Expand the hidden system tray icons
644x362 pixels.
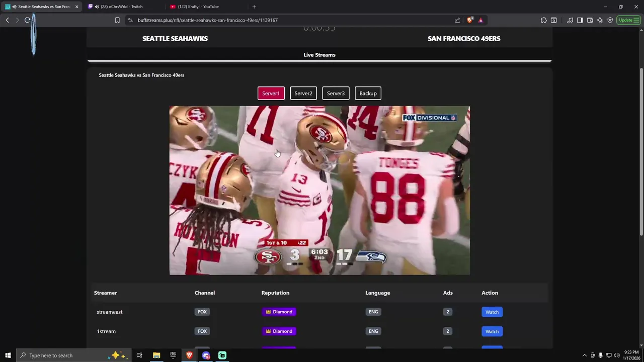[x=584, y=355]
